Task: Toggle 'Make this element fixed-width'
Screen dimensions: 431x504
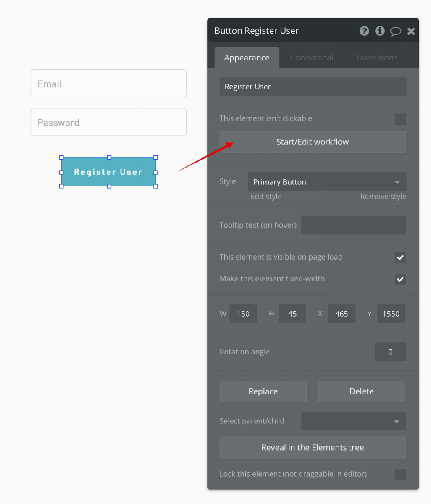Action: 400,279
